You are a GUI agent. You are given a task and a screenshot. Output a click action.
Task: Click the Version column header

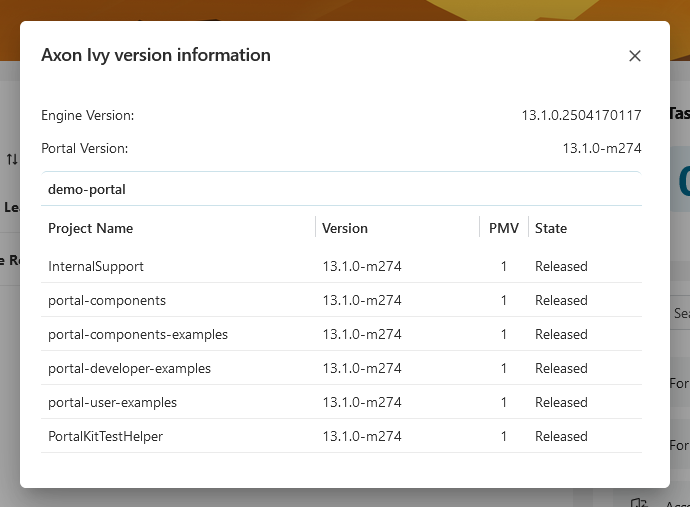pyautogui.click(x=345, y=228)
